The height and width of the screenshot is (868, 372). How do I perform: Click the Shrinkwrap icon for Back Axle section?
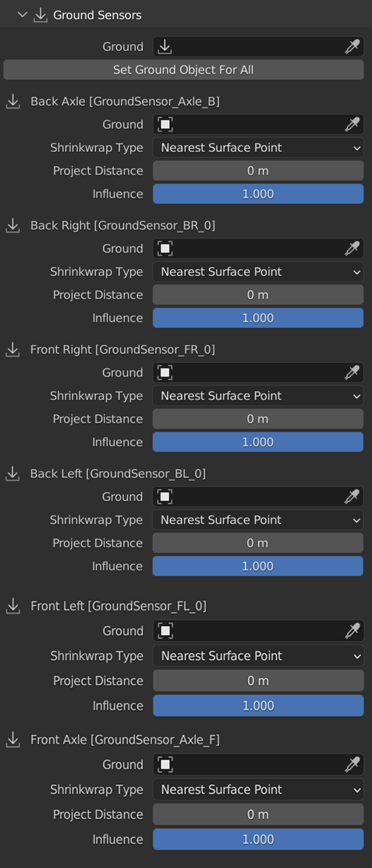tap(12, 101)
